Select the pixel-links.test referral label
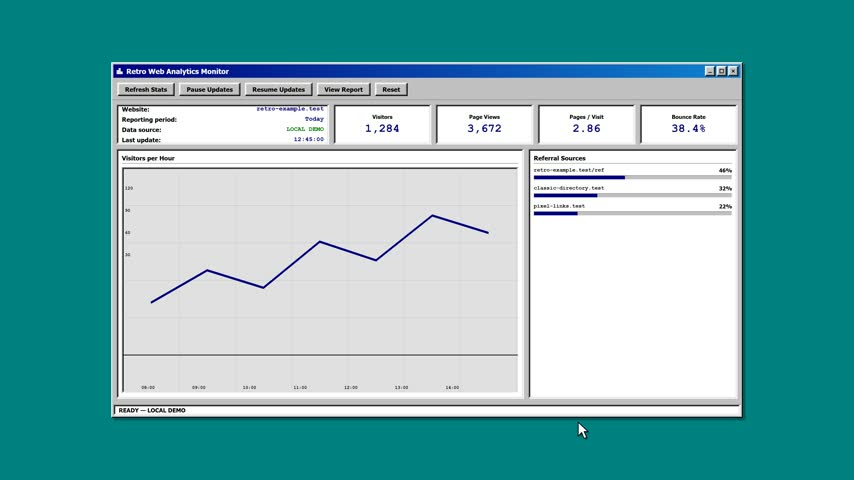 (x=559, y=206)
